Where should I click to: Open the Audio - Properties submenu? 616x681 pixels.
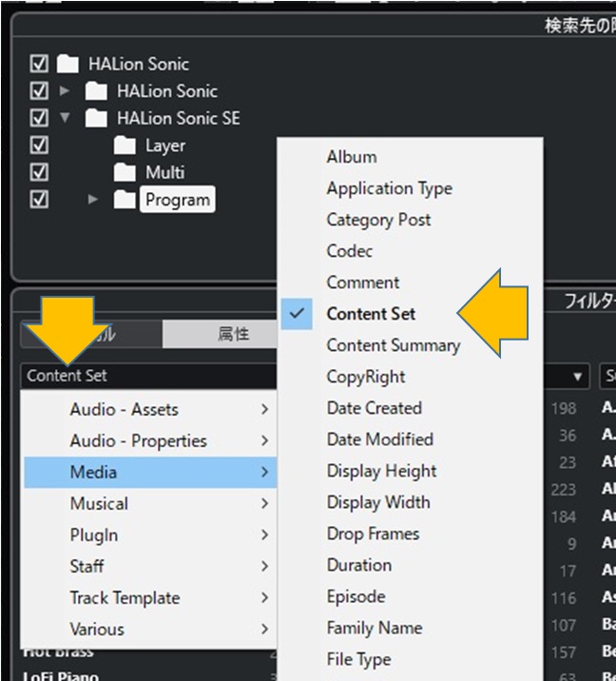[150, 440]
